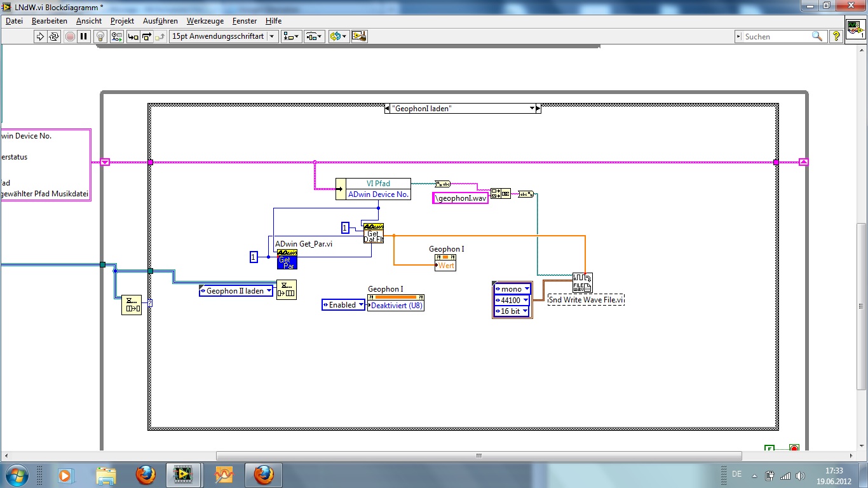The height and width of the screenshot is (488, 868).
Task: Click the Step Into button
Action: [x=132, y=36]
